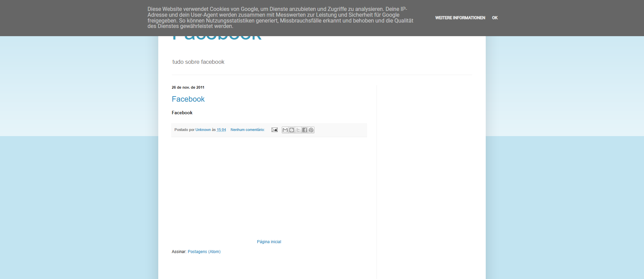Viewport: 644px width, 279px height.
Task: Open the Facebook post title link
Action: (188, 99)
